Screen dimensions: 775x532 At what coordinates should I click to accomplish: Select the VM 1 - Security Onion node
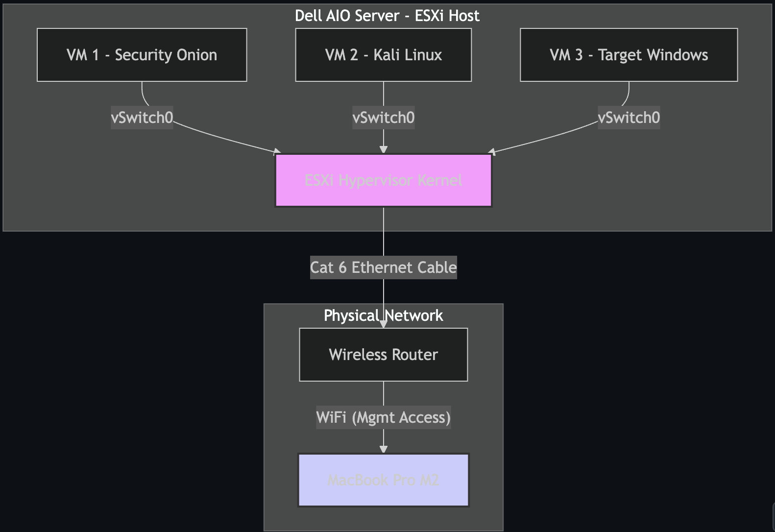142,55
